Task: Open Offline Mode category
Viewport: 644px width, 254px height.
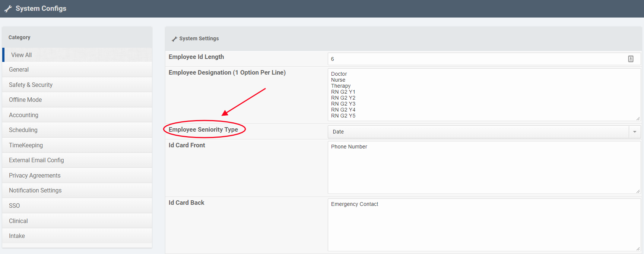Action: pos(25,100)
